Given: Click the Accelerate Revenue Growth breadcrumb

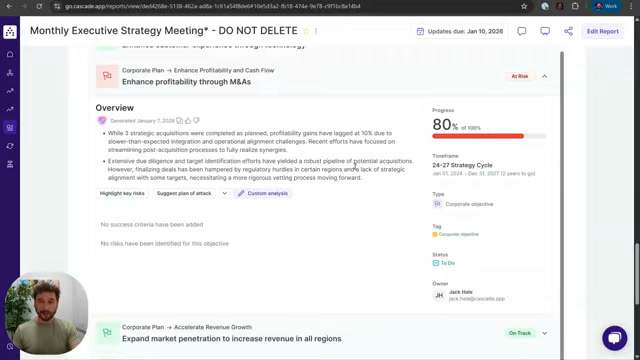Looking at the screenshot, I should pyautogui.click(x=213, y=327).
